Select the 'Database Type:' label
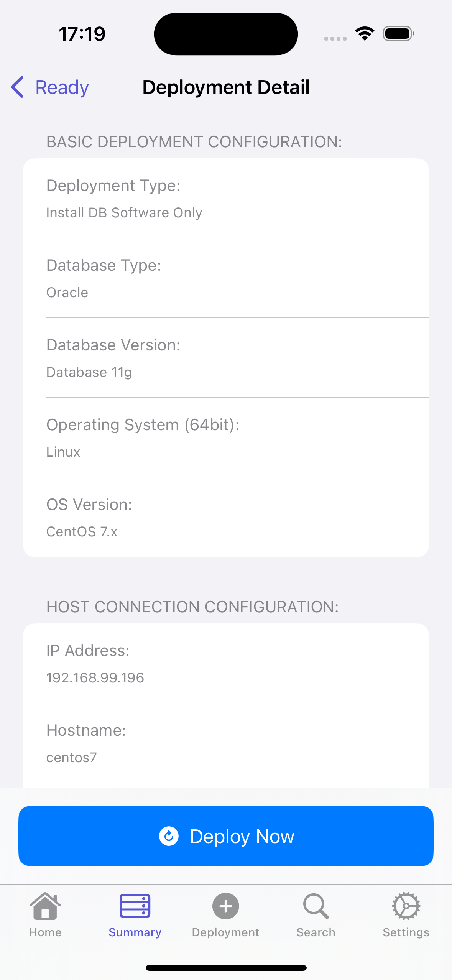The width and height of the screenshot is (452, 980). pyautogui.click(x=104, y=265)
